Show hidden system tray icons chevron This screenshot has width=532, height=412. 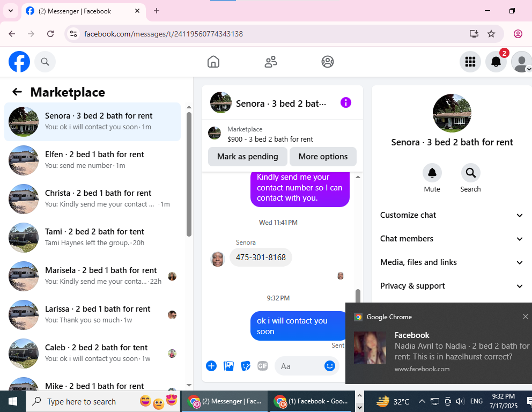click(422, 401)
